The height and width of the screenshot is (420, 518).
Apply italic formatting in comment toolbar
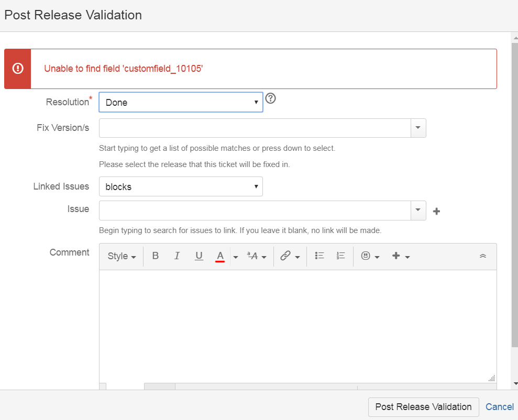177,256
